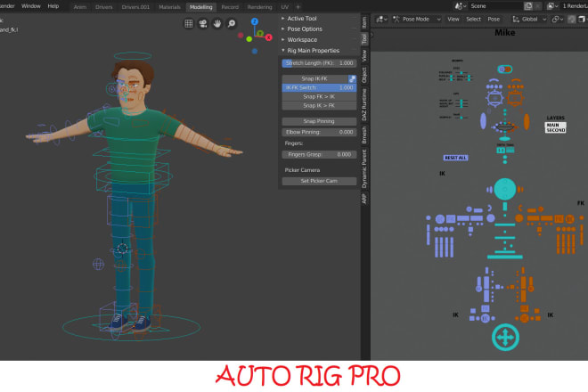
Task: Open the scene browse dropdown icon
Action: [x=461, y=6]
